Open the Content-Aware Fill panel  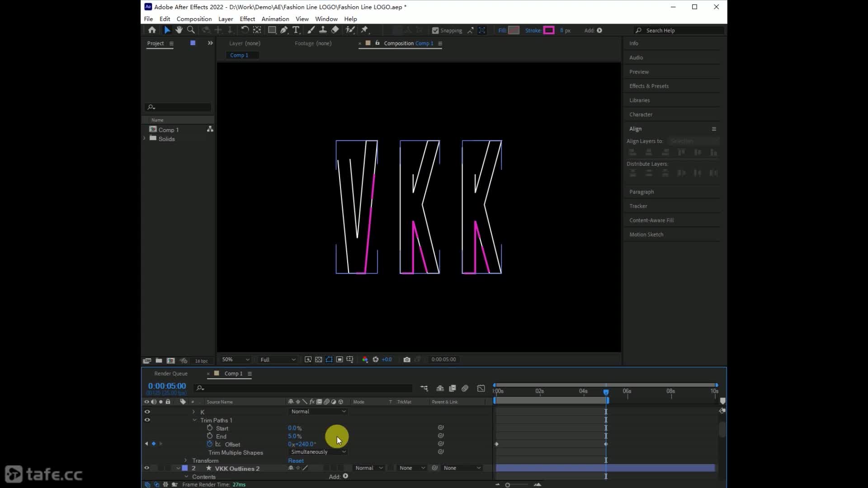pos(651,220)
